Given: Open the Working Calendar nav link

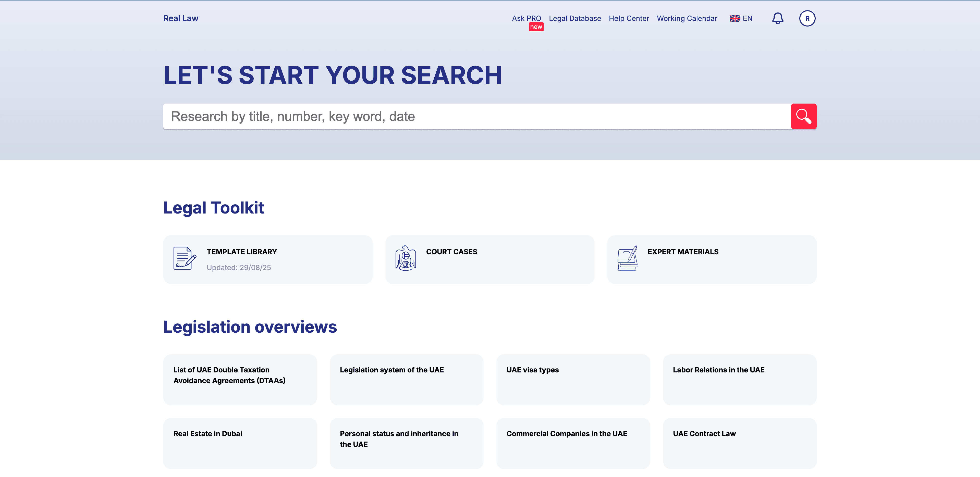Looking at the screenshot, I should [x=687, y=18].
